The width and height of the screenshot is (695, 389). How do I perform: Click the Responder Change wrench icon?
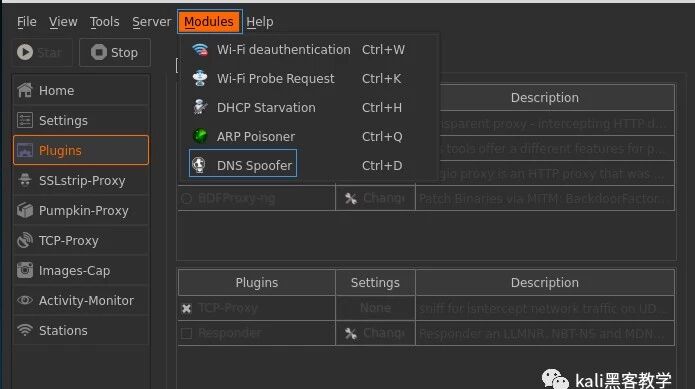pos(351,333)
